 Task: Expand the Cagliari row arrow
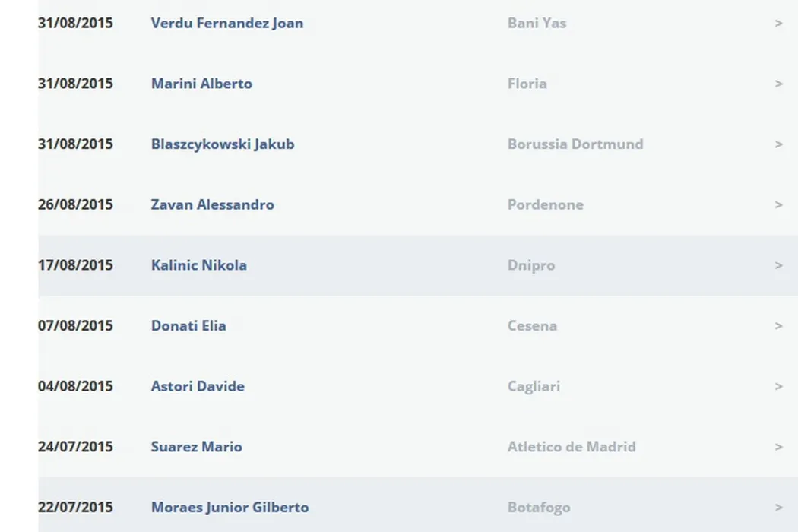point(778,386)
